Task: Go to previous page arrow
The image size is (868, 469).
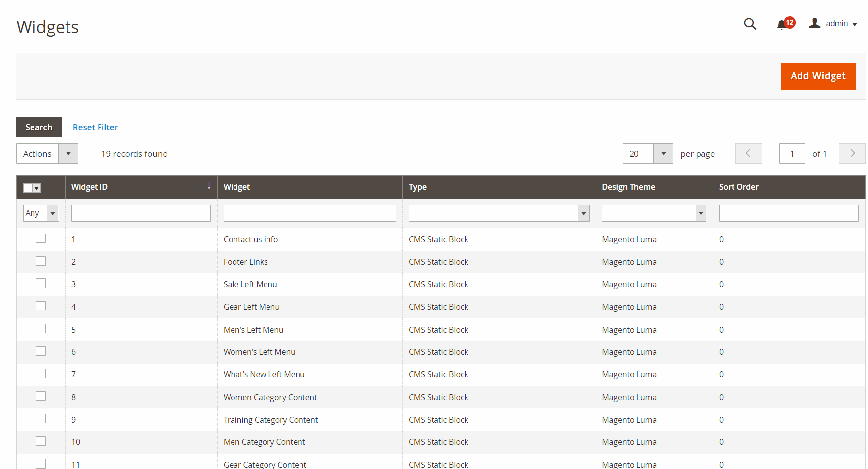Action: click(748, 154)
